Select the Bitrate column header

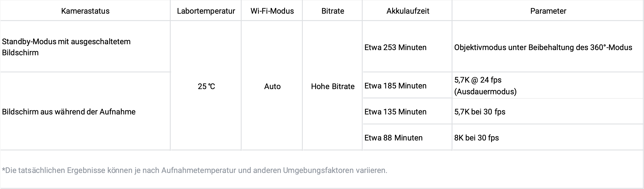333,11
